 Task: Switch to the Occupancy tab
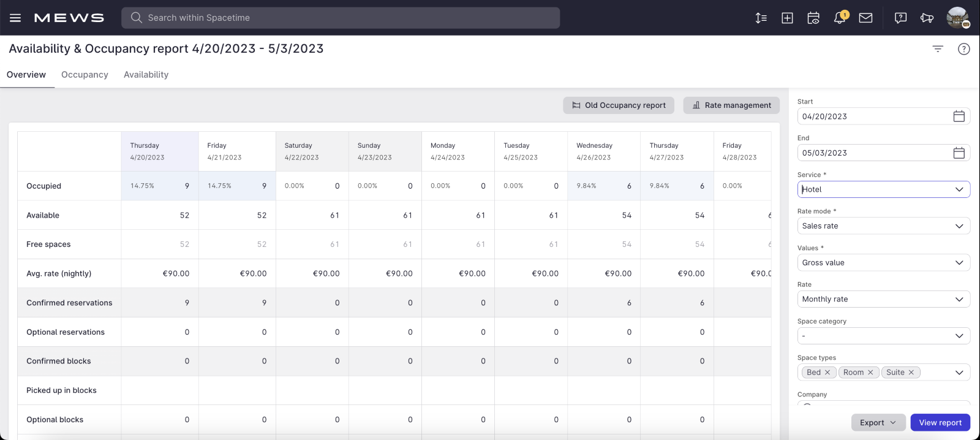click(85, 75)
